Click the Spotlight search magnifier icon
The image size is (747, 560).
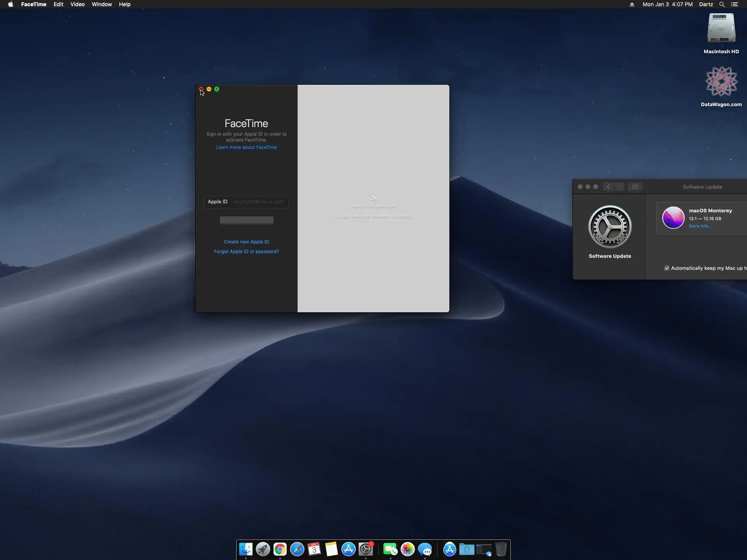point(722,4)
